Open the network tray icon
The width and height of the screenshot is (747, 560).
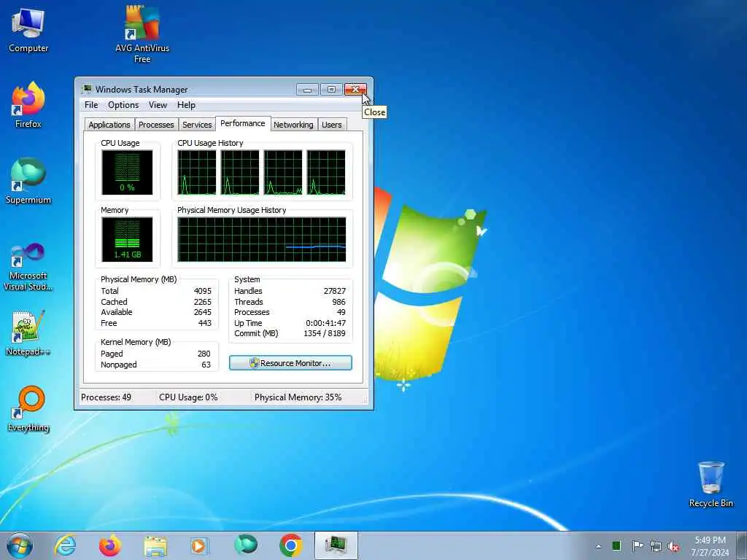pyautogui.click(x=656, y=546)
